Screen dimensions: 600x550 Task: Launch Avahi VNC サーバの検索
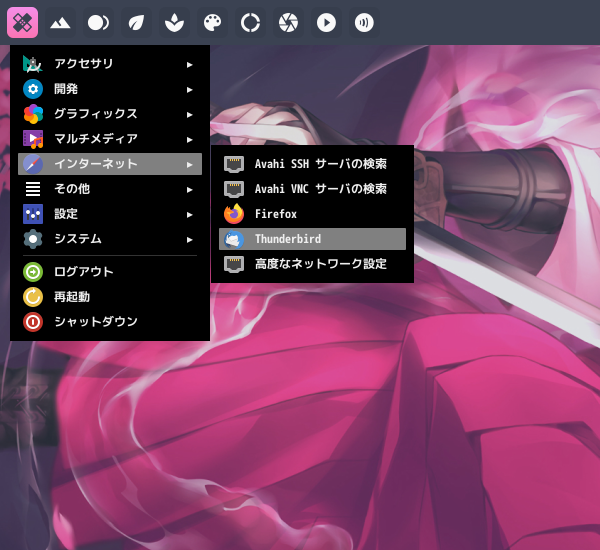[312, 189]
